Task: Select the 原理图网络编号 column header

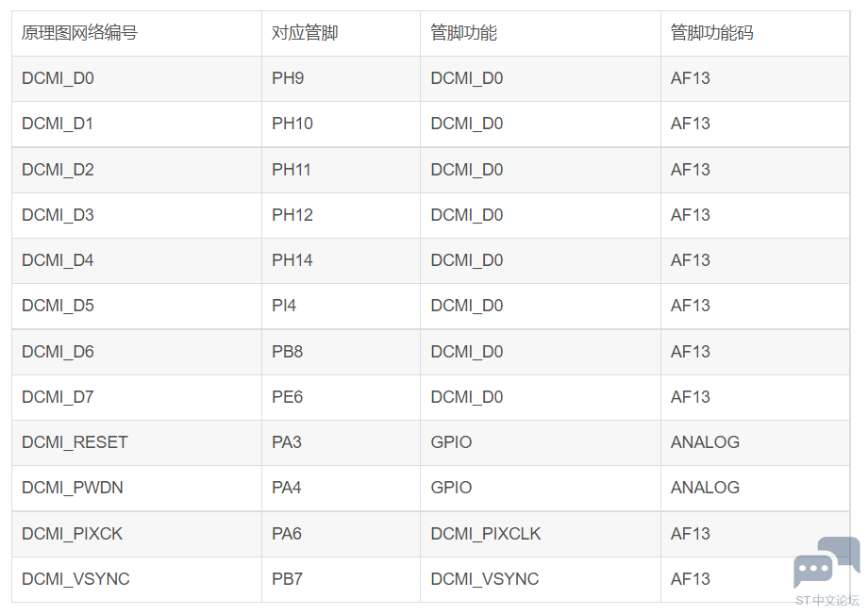Action: [137, 33]
